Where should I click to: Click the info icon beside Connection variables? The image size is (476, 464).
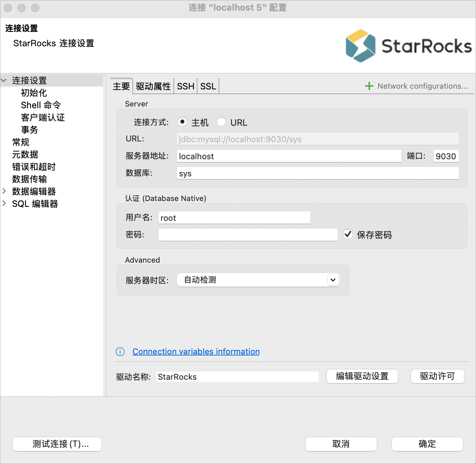point(120,352)
